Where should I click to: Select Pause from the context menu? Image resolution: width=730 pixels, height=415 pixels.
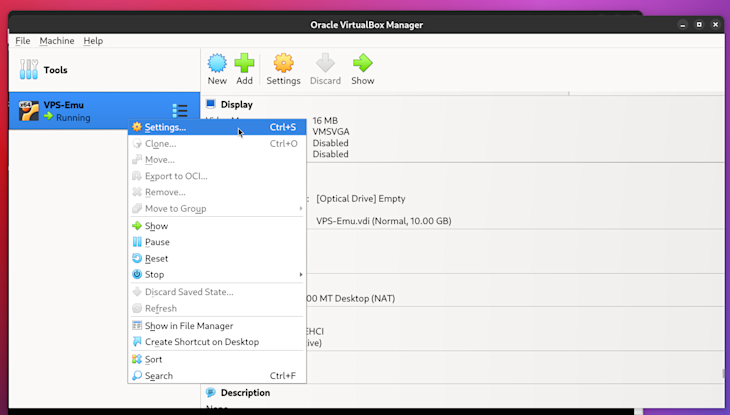click(x=157, y=242)
